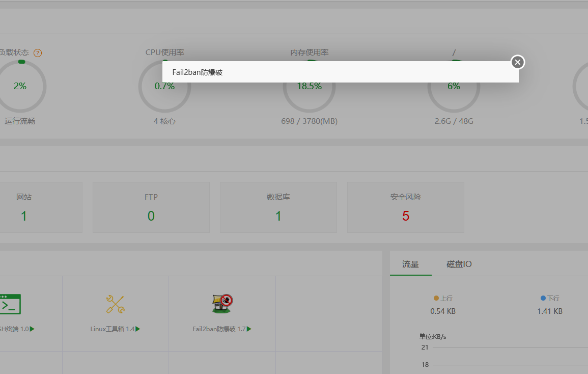Open the 网站 count card

41,207
